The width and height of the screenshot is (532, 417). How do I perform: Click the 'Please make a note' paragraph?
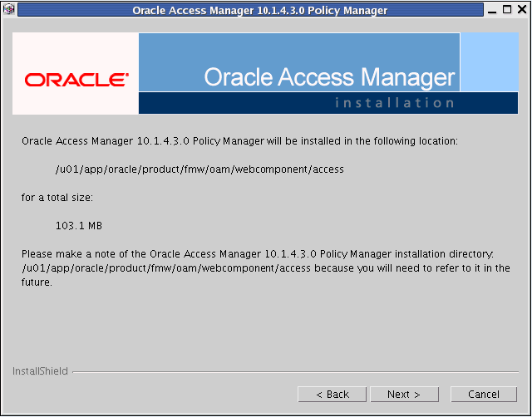(266, 267)
